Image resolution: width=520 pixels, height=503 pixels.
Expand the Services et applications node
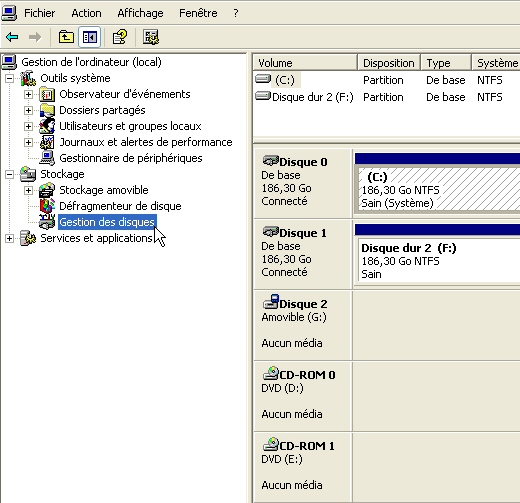(x=10, y=239)
